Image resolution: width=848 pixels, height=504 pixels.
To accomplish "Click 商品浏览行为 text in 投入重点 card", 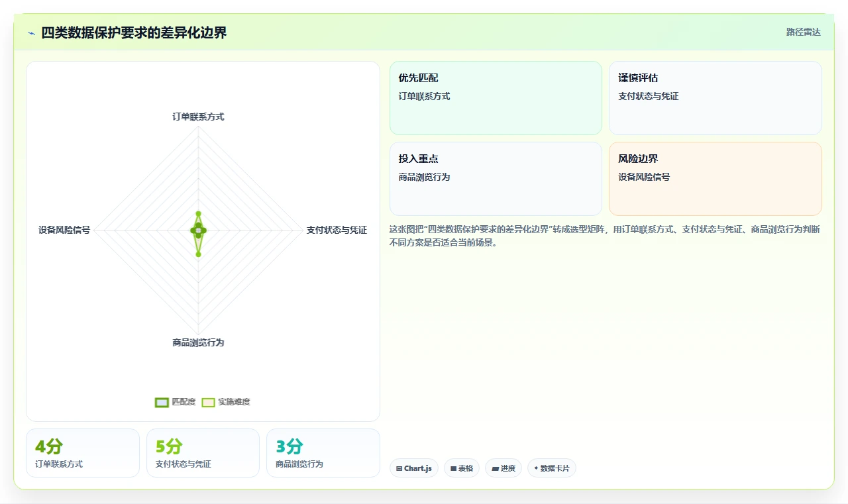I will click(x=424, y=177).
